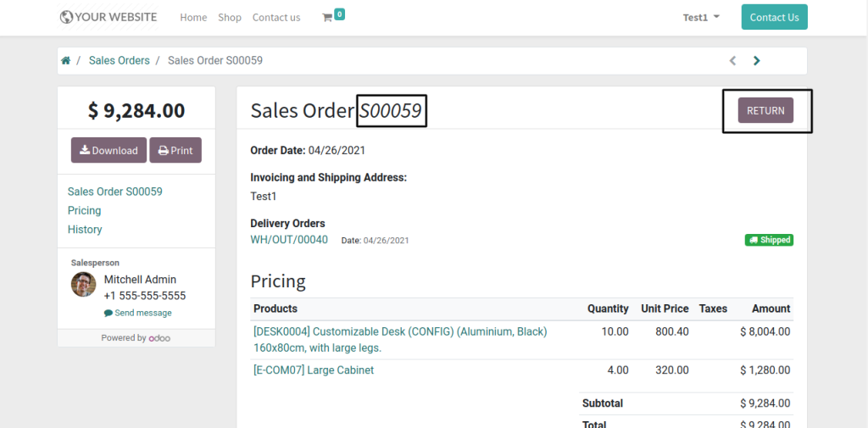The image size is (868, 428).
Task: Click the $ 9,284.00 total heading
Action: pyautogui.click(x=136, y=111)
